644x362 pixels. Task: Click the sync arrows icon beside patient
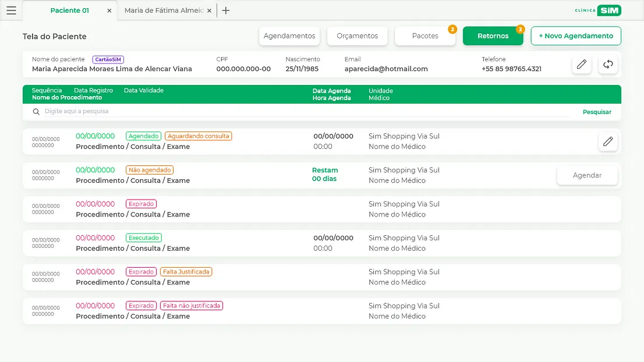click(x=608, y=65)
